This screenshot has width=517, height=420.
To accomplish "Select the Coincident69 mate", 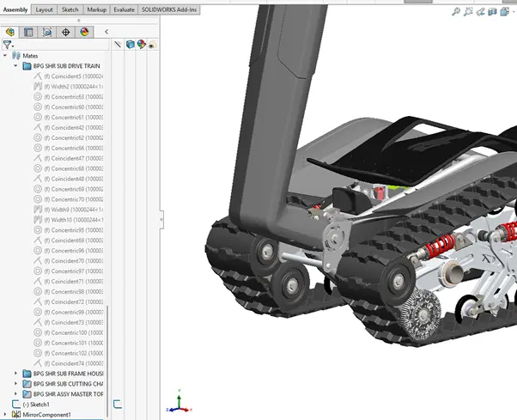I will click(74, 240).
